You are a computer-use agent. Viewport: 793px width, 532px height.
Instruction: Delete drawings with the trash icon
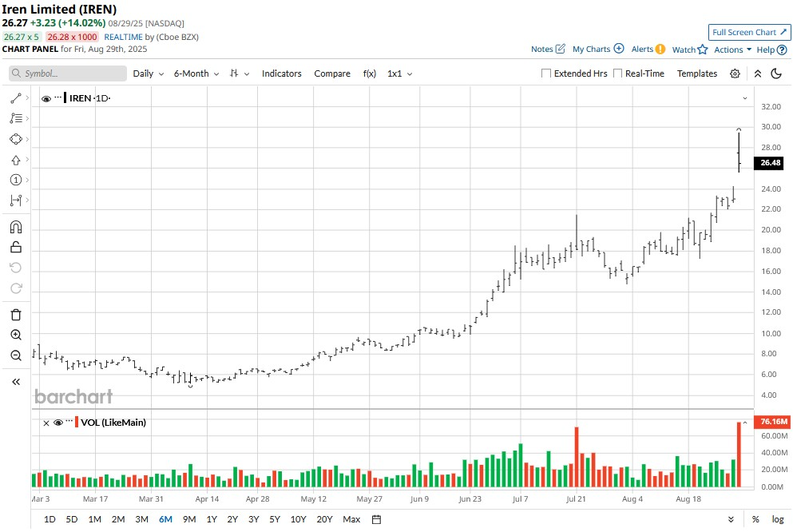16,315
